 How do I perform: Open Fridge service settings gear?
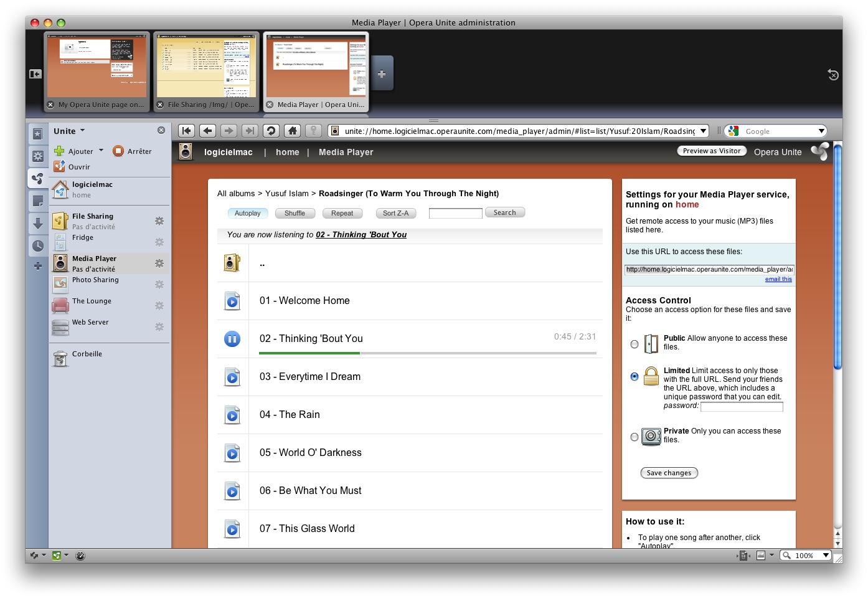pos(159,242)
